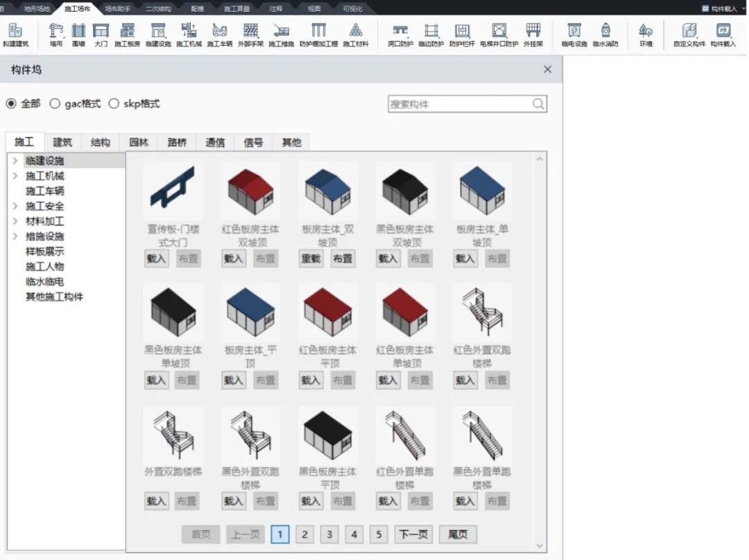Image resolution: width=749 pixels, height=560 pixels.
Task: Select 其他施工构件 in the tree
Action: coord(55,297)
